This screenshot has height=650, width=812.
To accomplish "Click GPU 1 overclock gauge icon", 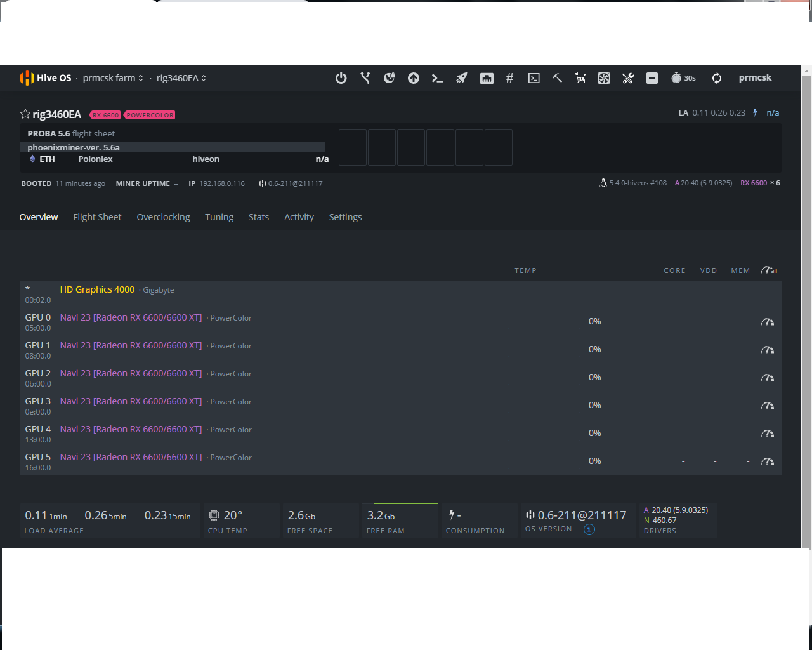I will 768,350.
